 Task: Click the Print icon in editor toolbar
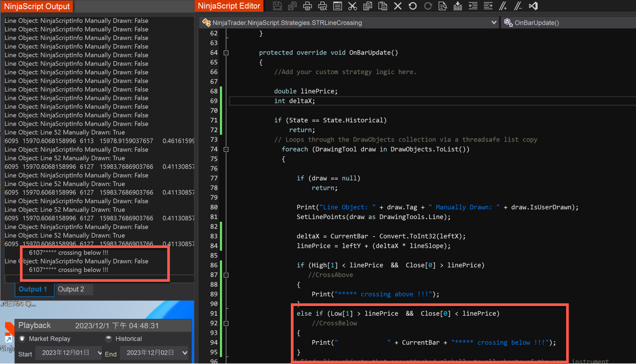tap(307, 6)
